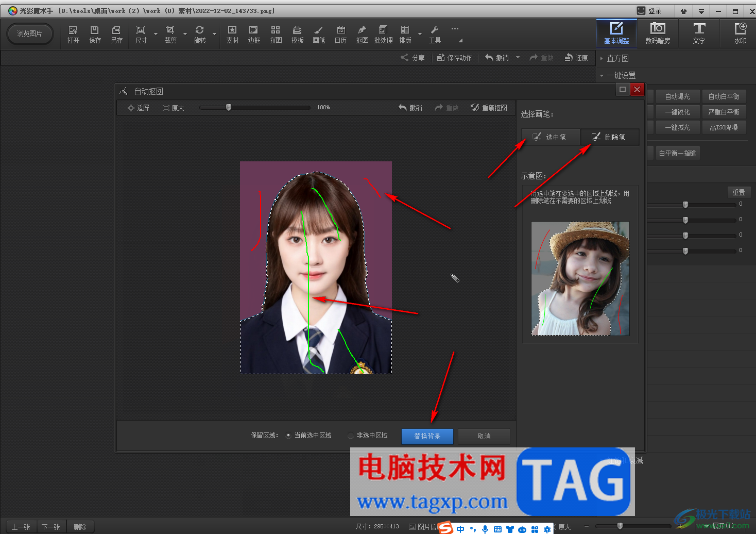Viewport: 756px width, 534px height.
Task: Click the 替换背景 button
Action: pos(427,436)
